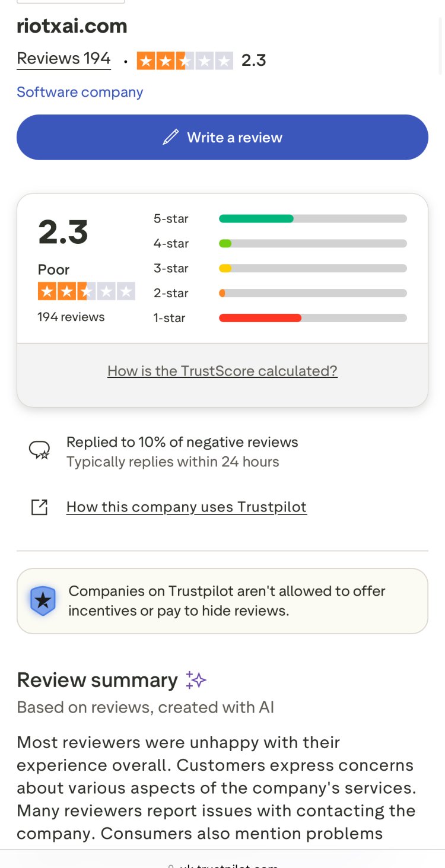Viewport: 445px width, 868px height.
Task: Click the pencil icon in Write a review button
Action: coord(171,137)
